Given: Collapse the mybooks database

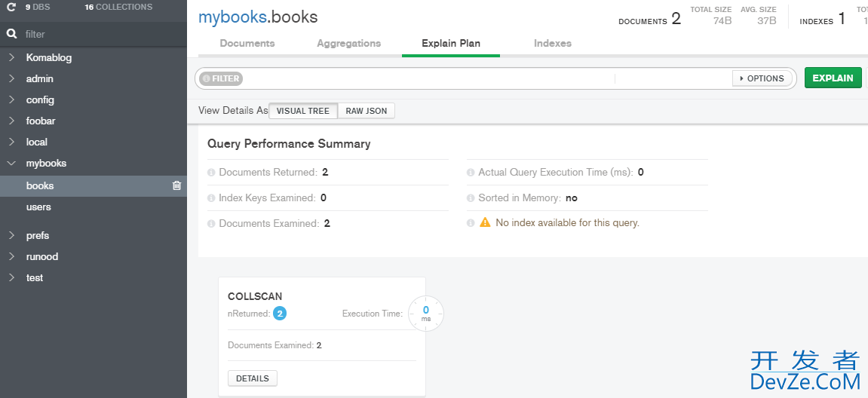Looking at the screenshot, I should click(11, 164).
